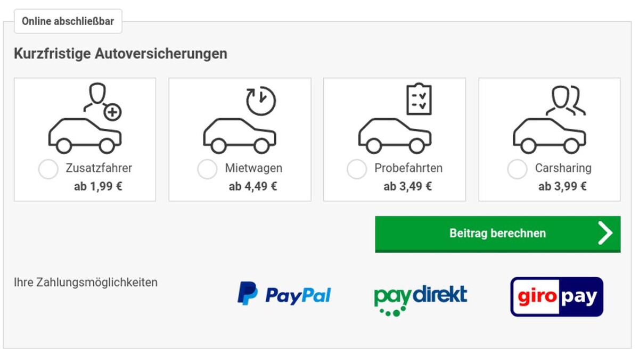
Task: Select the Zusatzfahrer radio button
Action: 48,169
